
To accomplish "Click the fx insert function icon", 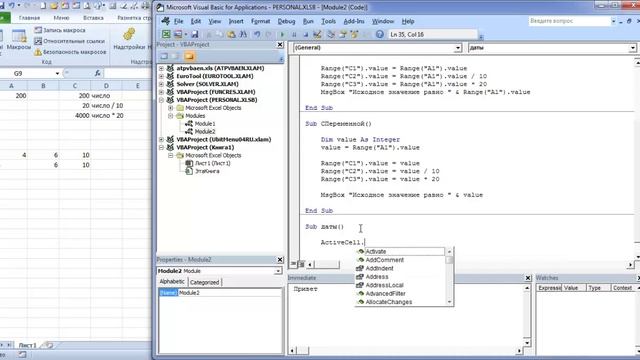I will (97, 73).
